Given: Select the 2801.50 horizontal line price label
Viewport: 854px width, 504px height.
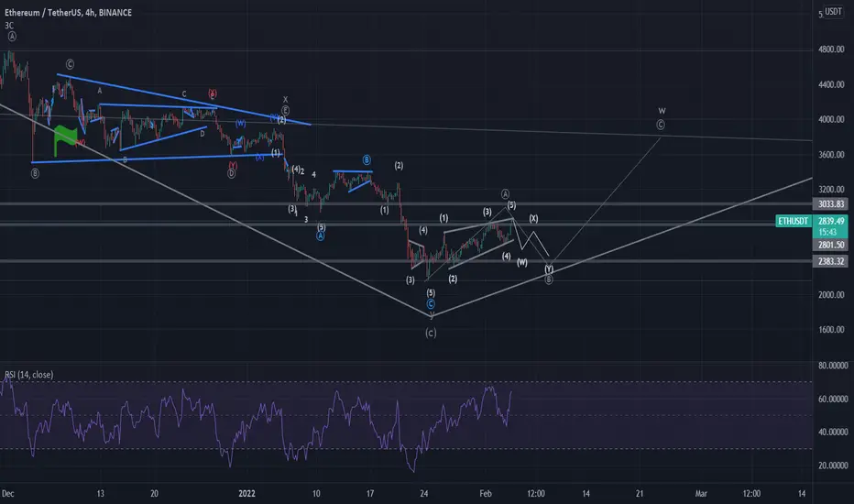Looking at the screenshot, I should coord(830,246).
